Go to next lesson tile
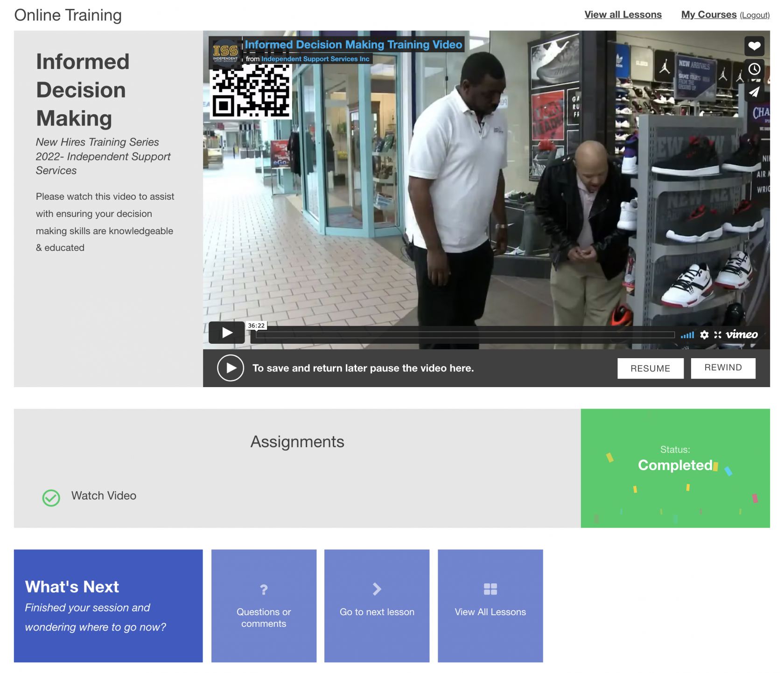The width and height of the screenshot is (784, 673). coord(377,605)
